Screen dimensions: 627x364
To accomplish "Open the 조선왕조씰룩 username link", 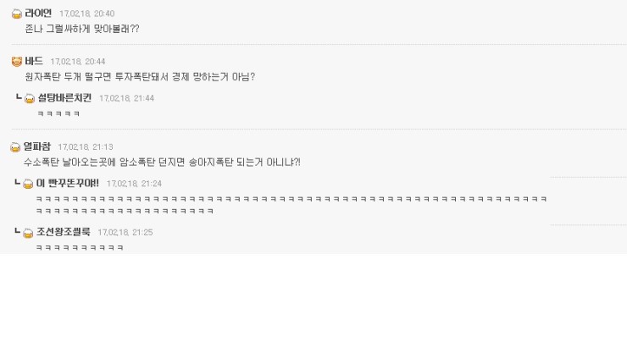I will point(63,232).
